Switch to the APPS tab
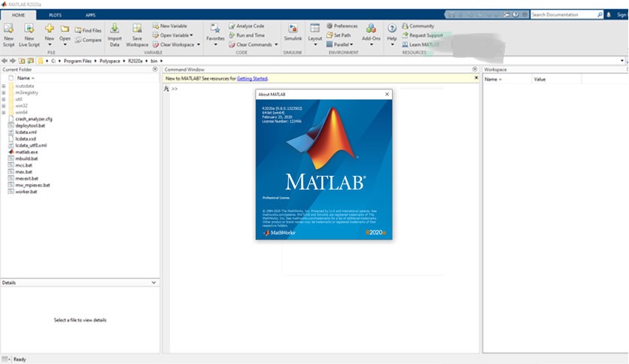The image size is (629, 364). tap(90, 15)
